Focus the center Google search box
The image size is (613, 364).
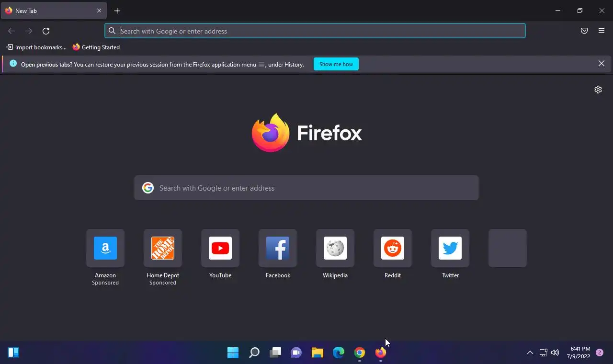click(x=306, y=188)
